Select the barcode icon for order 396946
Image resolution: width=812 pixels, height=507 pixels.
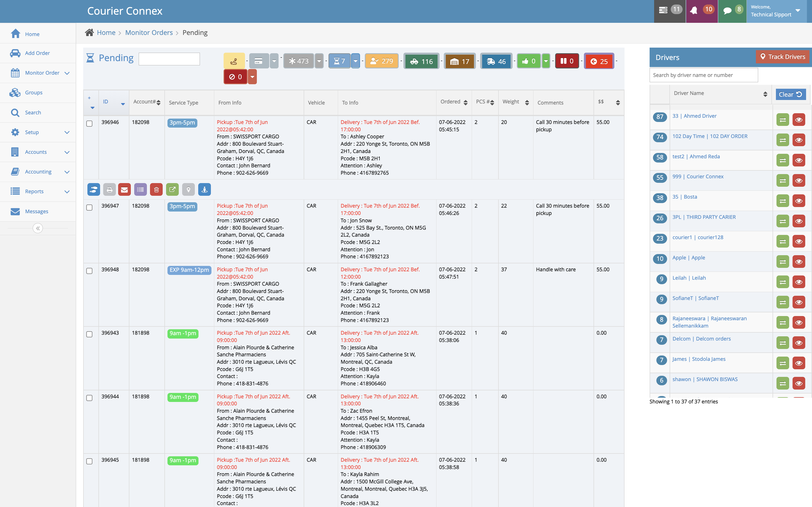pos(140,190)
